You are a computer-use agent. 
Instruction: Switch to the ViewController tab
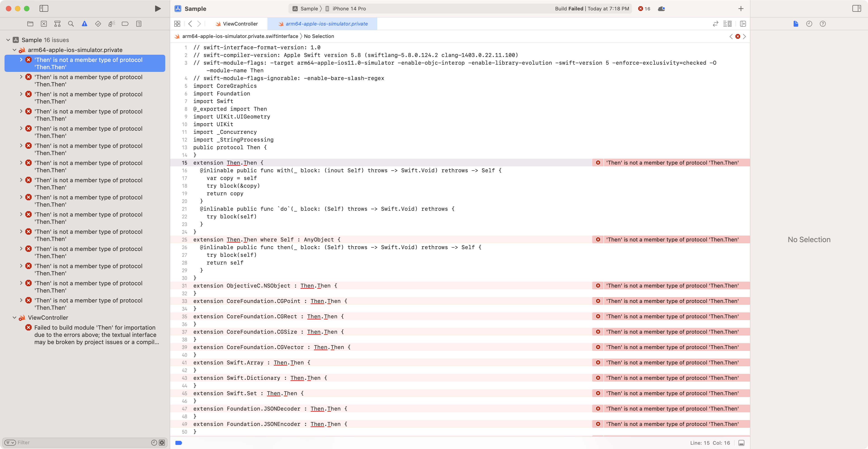click(x=240, y=24)
